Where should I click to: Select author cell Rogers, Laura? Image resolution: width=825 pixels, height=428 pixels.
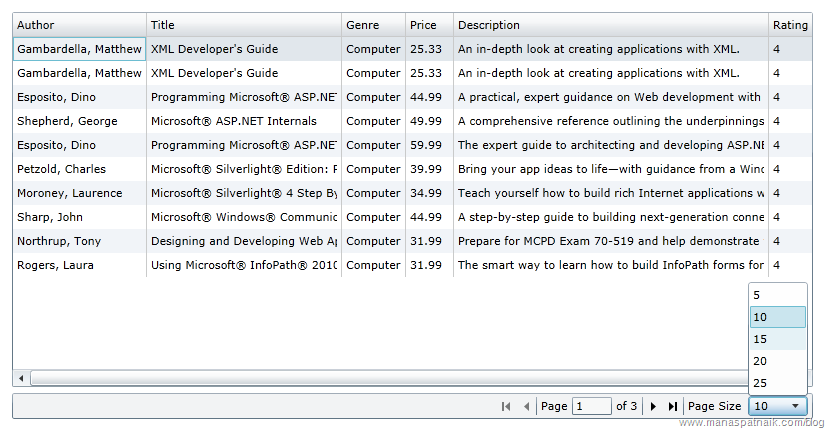79,265
